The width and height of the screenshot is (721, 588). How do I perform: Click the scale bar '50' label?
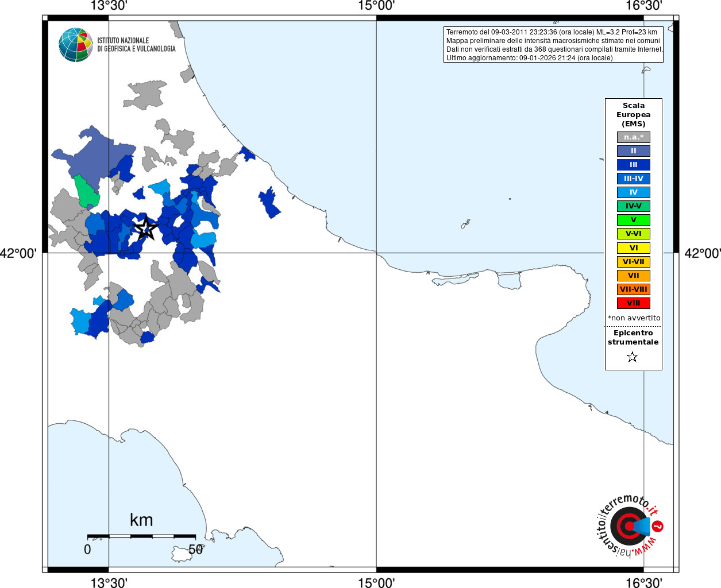196,549
